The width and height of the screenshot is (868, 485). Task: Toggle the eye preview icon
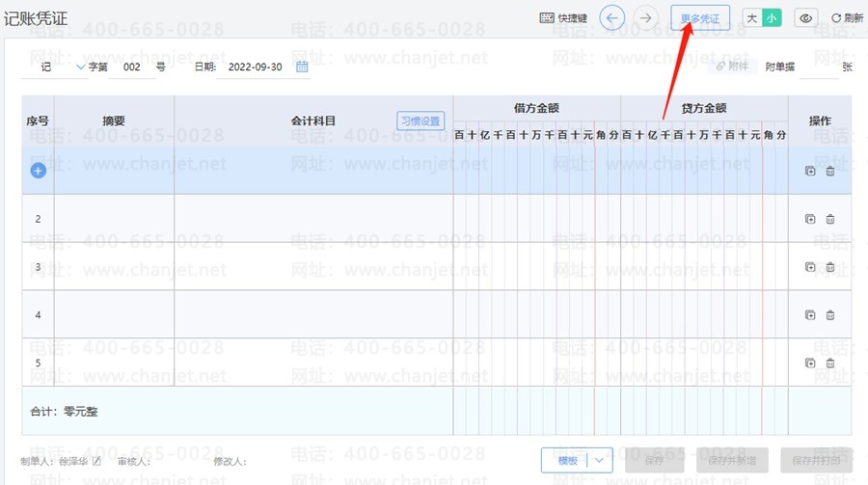tap(805, 18)
